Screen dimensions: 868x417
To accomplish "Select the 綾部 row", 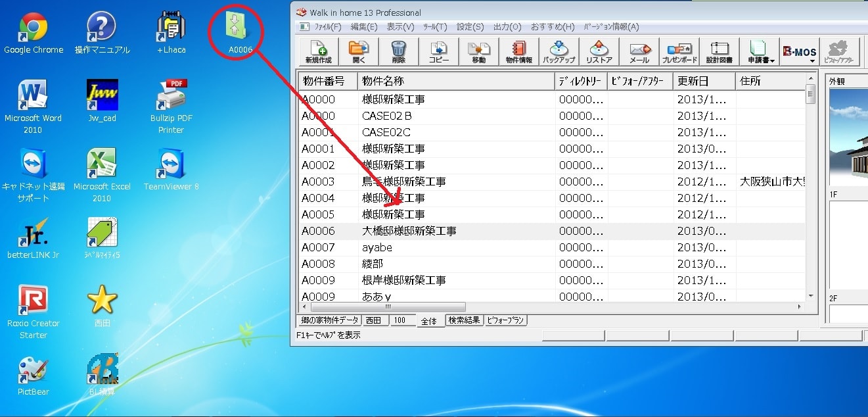I will click(x=552, y=264).
